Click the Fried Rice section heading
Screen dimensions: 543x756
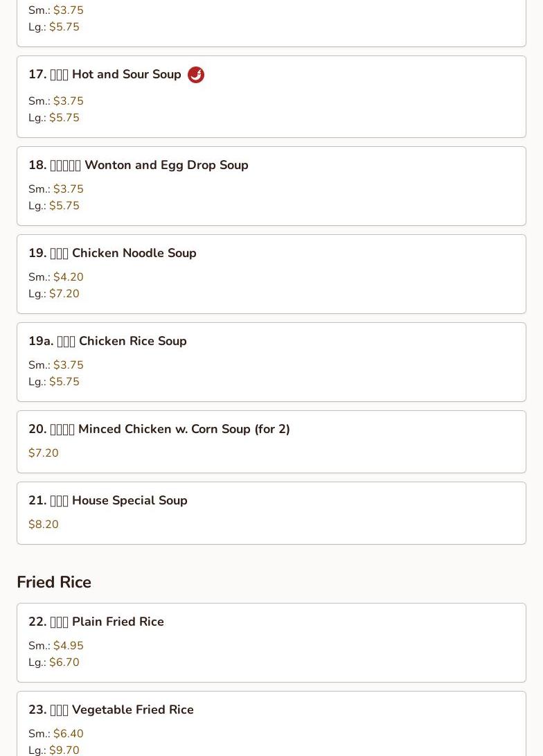pos(54,582)
